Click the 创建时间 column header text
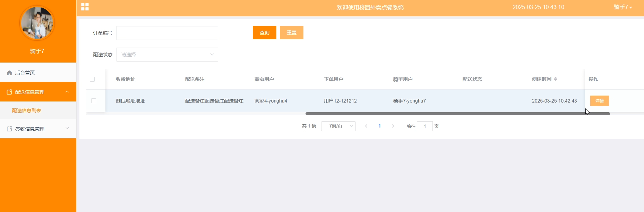644x212 pixels. click(542, 79)
